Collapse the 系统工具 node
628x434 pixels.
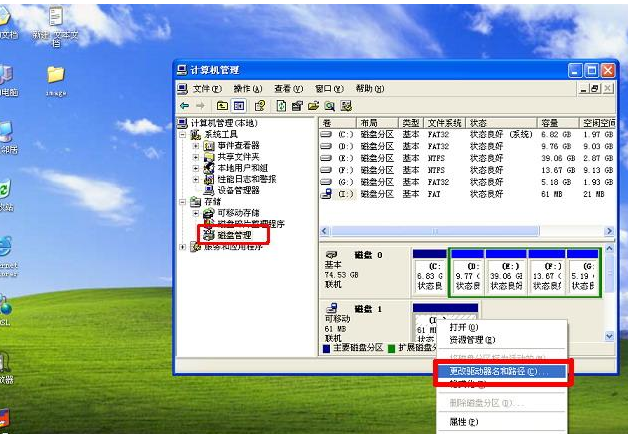[x=183, y=135]
